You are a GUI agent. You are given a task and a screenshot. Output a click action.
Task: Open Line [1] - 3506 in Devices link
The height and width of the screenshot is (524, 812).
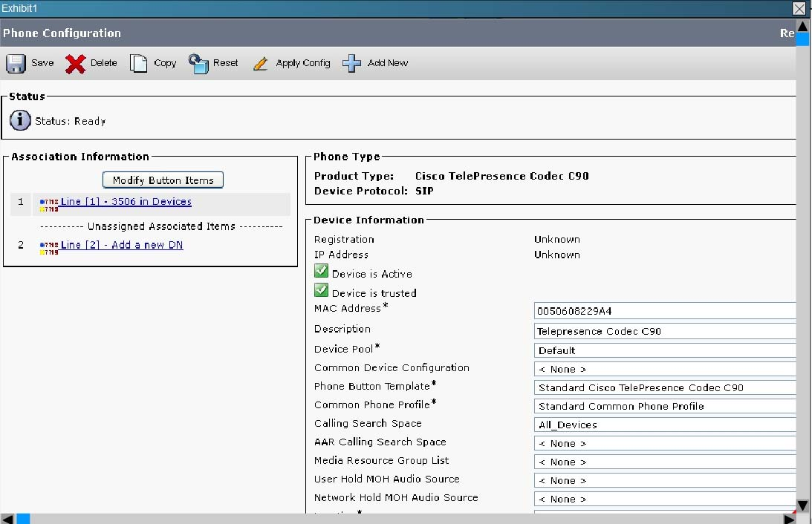click(x=126, y=202)
